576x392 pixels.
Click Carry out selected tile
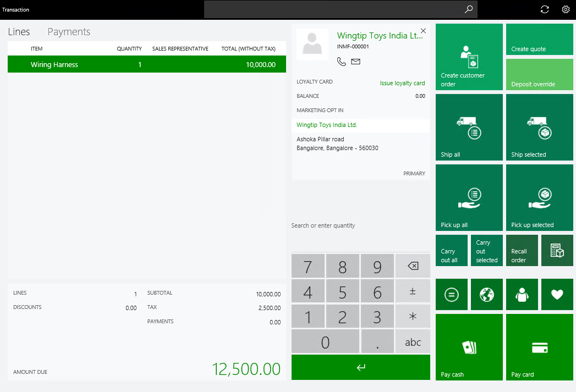(487, 250)
